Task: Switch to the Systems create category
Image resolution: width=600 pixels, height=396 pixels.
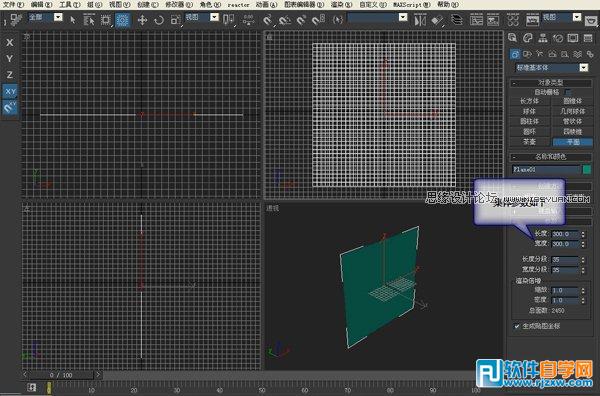Action: pos(590,54)
